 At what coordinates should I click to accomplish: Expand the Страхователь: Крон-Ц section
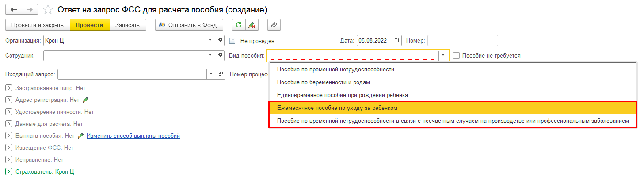pos(9,171)
